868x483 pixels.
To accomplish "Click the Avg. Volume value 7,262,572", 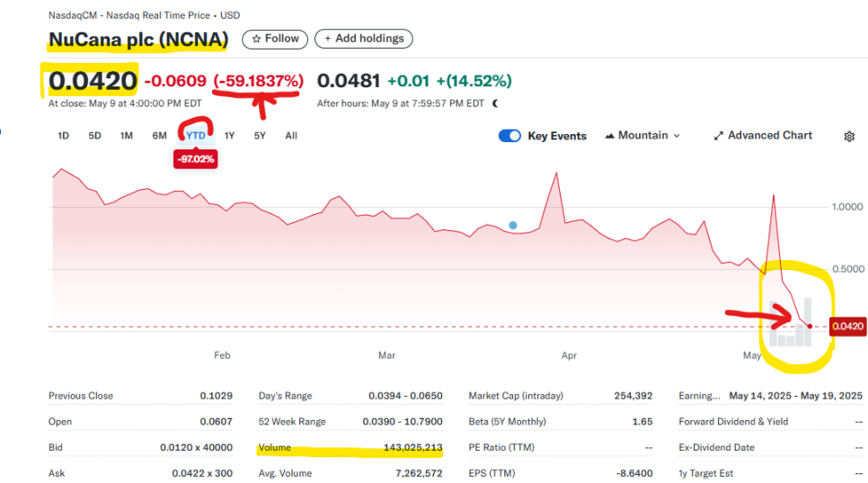I will click(419, 473).
